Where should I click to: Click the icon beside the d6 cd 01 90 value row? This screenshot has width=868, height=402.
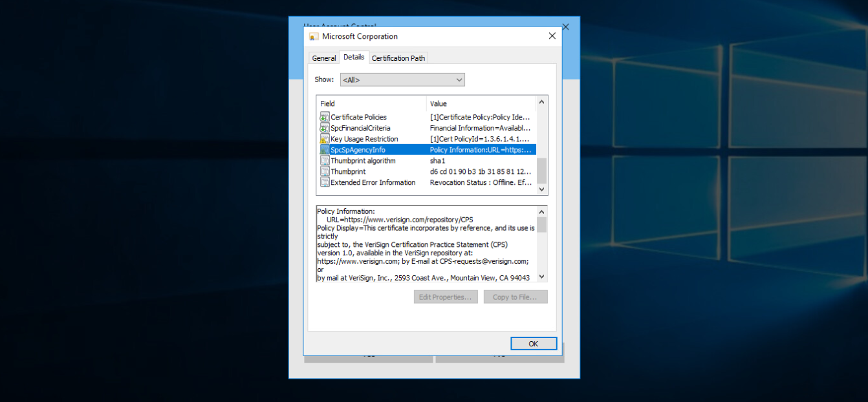(x=325, y=172)
